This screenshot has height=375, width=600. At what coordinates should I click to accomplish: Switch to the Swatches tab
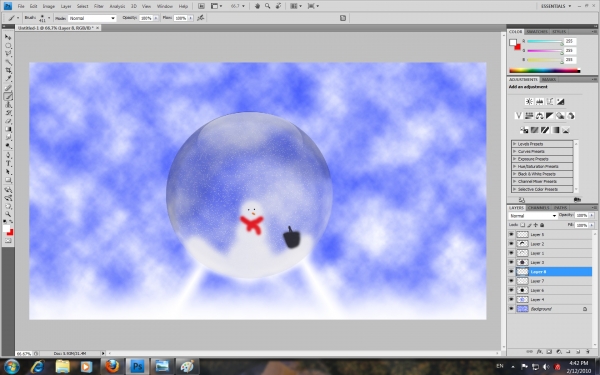click(x=537, y=32)
